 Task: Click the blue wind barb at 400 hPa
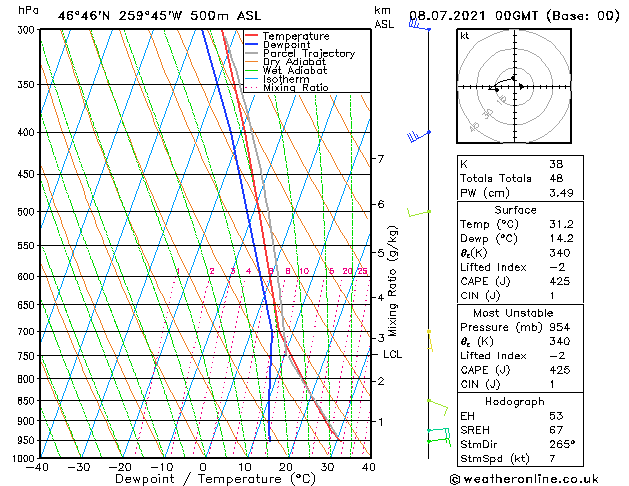(x=419, y=136)
